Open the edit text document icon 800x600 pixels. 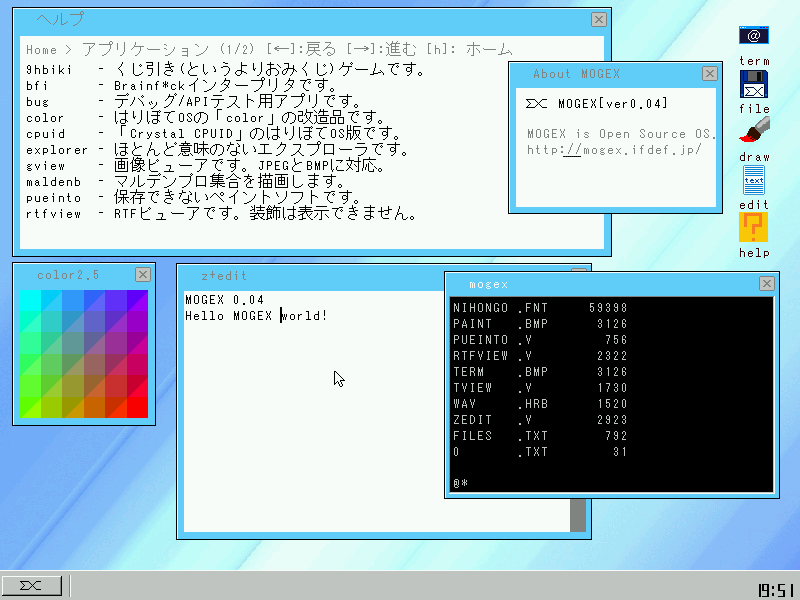point(754,180)
